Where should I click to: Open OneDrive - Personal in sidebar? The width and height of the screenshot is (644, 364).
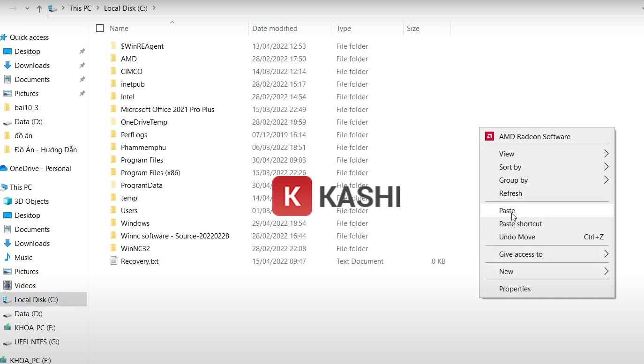(x=40, y=169)
